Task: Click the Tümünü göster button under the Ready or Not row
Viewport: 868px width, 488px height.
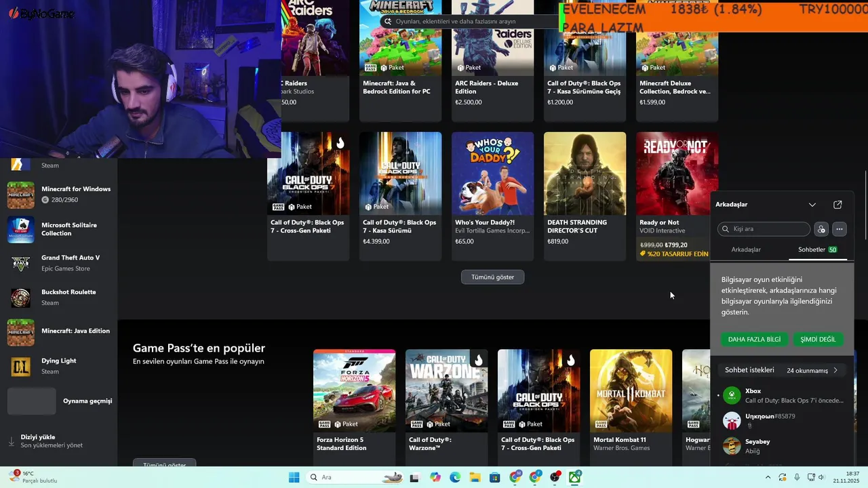Action: tap(492, 277)
